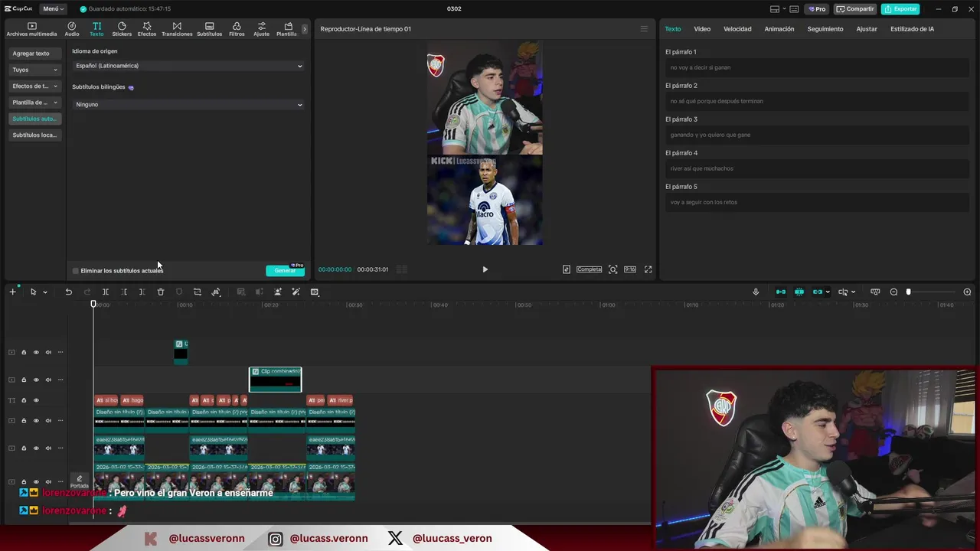Hide the bottom main track with eye icon

(36, 481)
